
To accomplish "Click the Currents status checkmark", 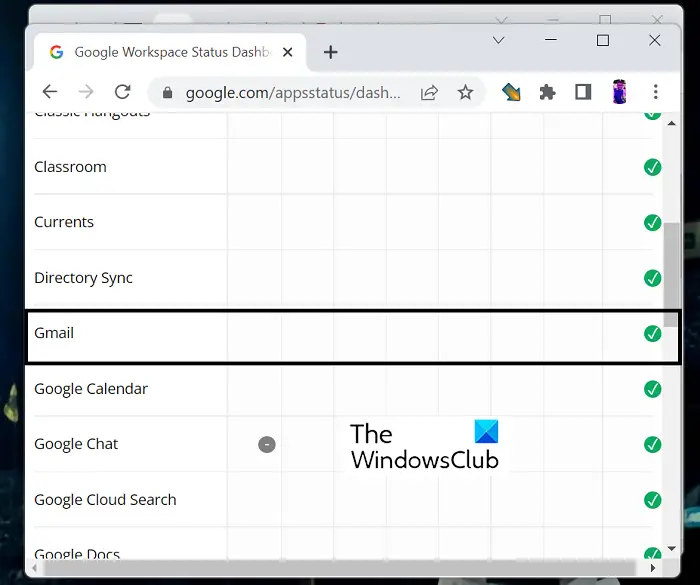I will pos(652,222).
